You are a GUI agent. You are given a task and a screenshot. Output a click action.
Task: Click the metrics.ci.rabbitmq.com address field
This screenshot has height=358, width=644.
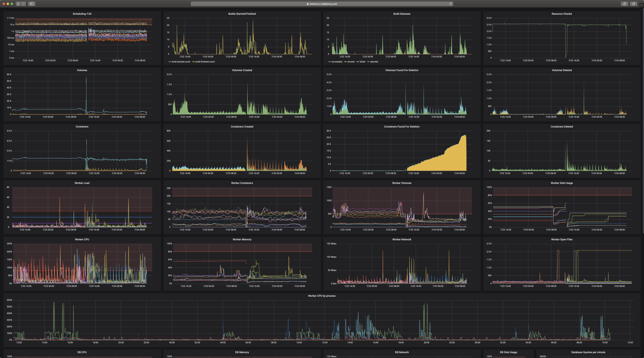click(323, 4)
